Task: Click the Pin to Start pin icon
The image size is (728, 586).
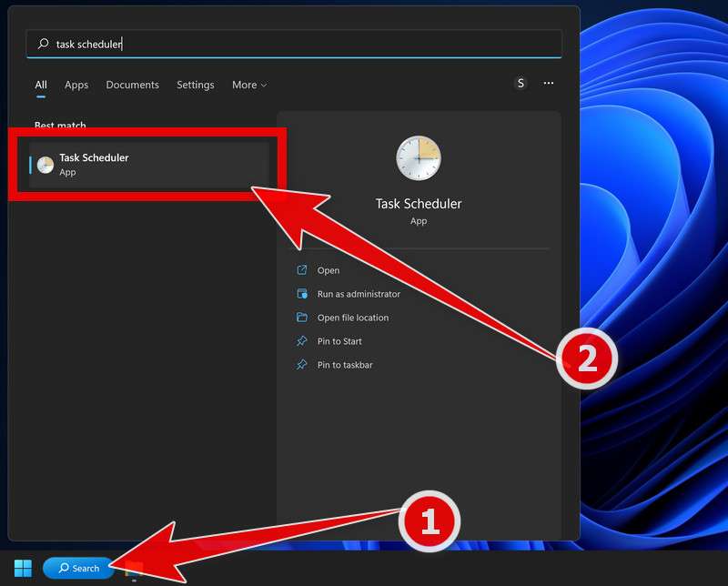Action: click(x=302, y=341)
